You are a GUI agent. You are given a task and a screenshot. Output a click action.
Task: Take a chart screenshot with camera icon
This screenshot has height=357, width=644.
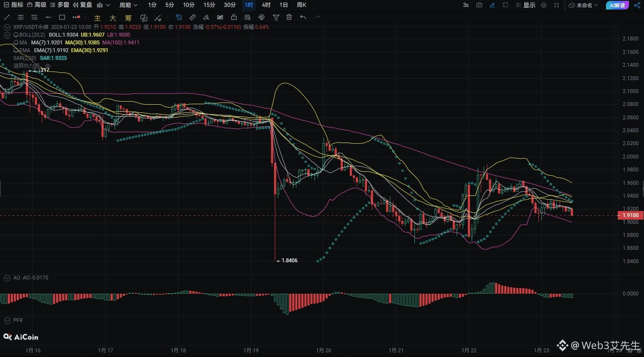coord(479,5)
